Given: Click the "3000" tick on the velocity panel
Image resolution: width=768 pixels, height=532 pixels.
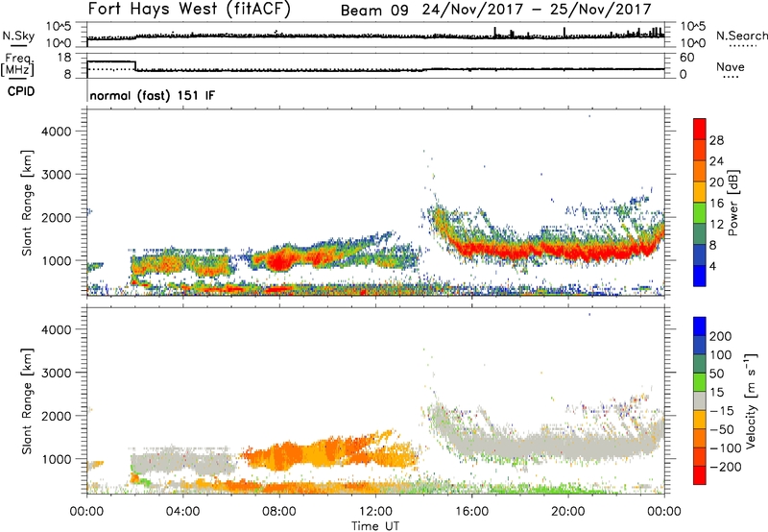Looking at the screenshot, I should pyautogui.click(x=56, y=373).
